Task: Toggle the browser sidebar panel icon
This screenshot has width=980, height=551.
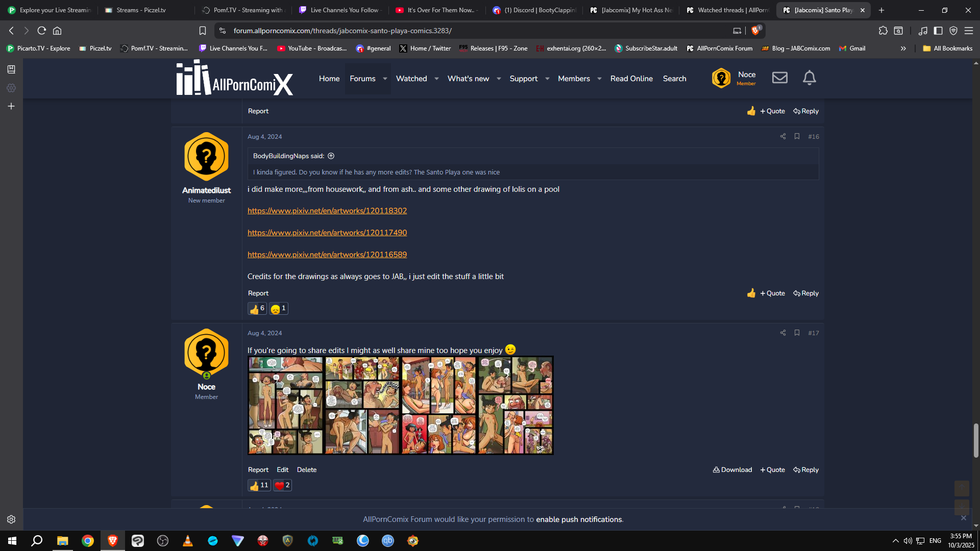Action: pyautogui.click(x=938, y=31)
